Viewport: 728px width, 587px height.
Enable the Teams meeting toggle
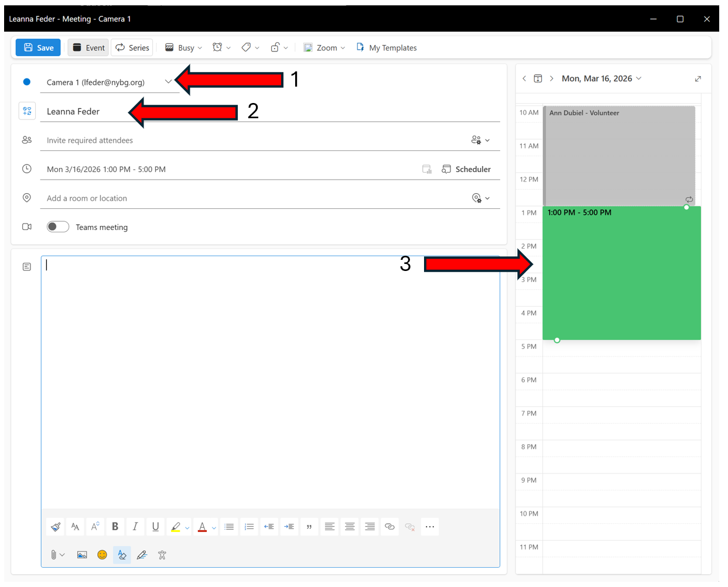pos(58,227)
